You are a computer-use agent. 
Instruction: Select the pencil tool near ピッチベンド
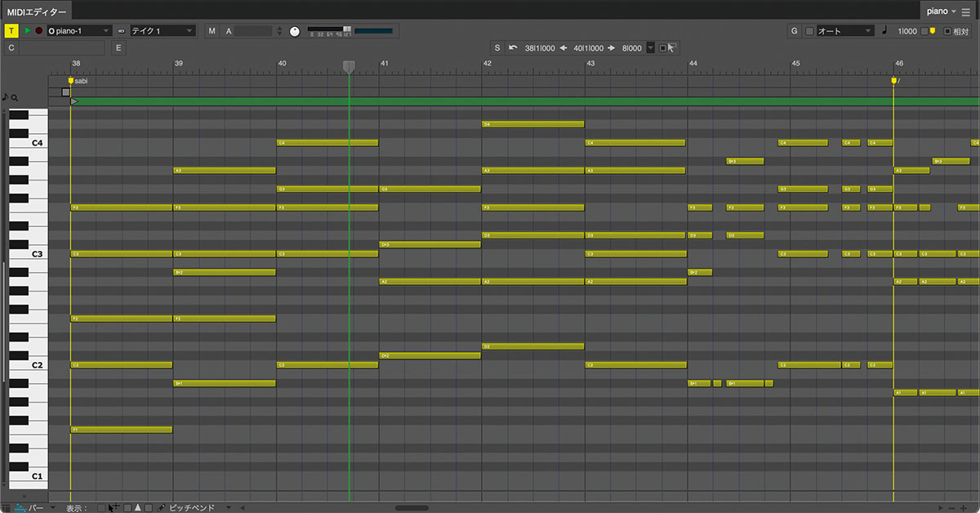tap(160, 507)
